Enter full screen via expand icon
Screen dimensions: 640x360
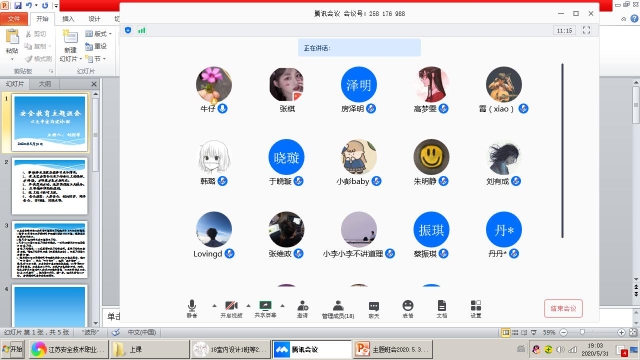pyautogui.click(x=587, y=30)
